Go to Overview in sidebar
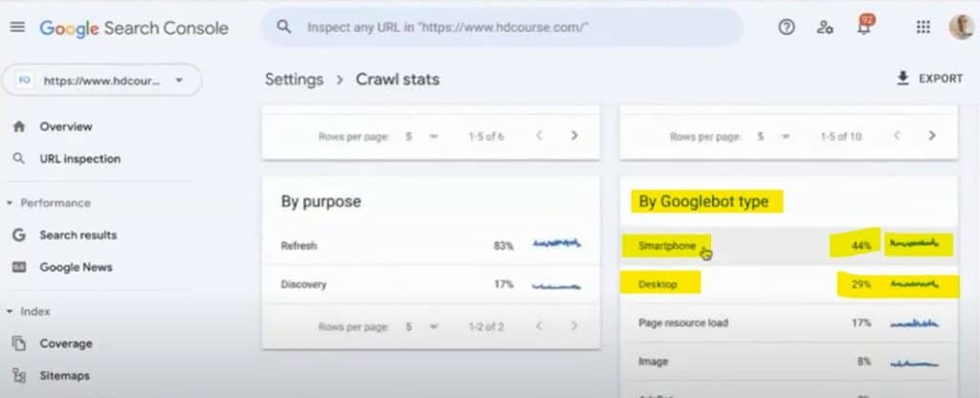 pyautogui.click(x=66, y=127)
